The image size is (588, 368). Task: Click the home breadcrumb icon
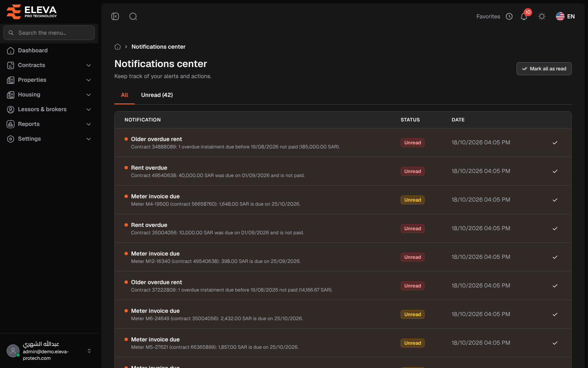click(x=118, y=47)
